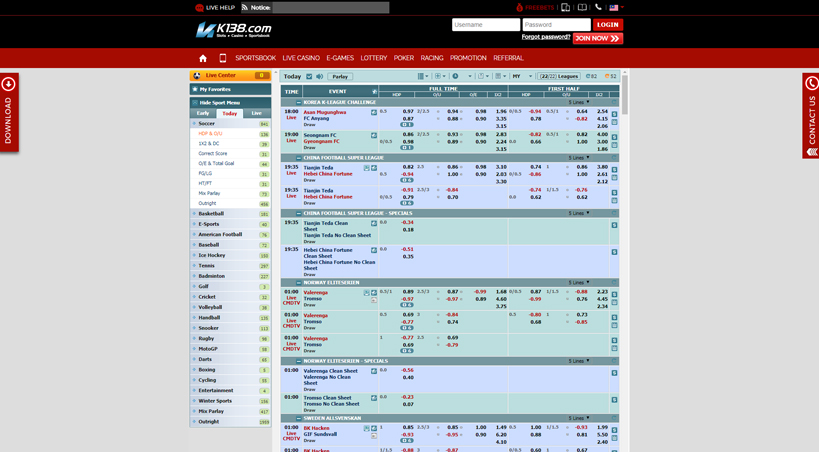
Task: Add all events to favorites star in header
Action: [x=374, y=91]
